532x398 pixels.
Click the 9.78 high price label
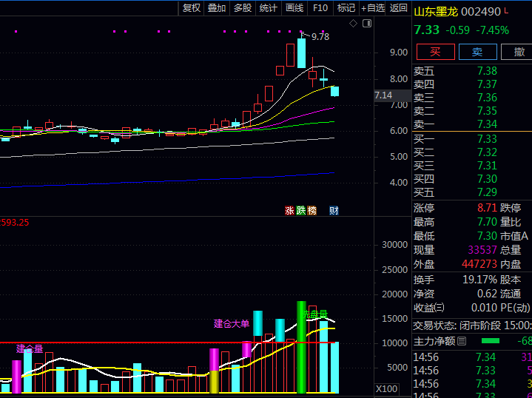coord(320,37)
